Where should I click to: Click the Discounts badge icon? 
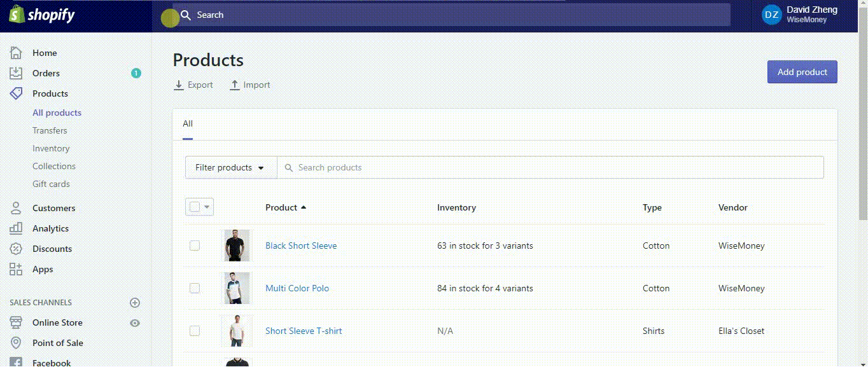pos(16,249)
